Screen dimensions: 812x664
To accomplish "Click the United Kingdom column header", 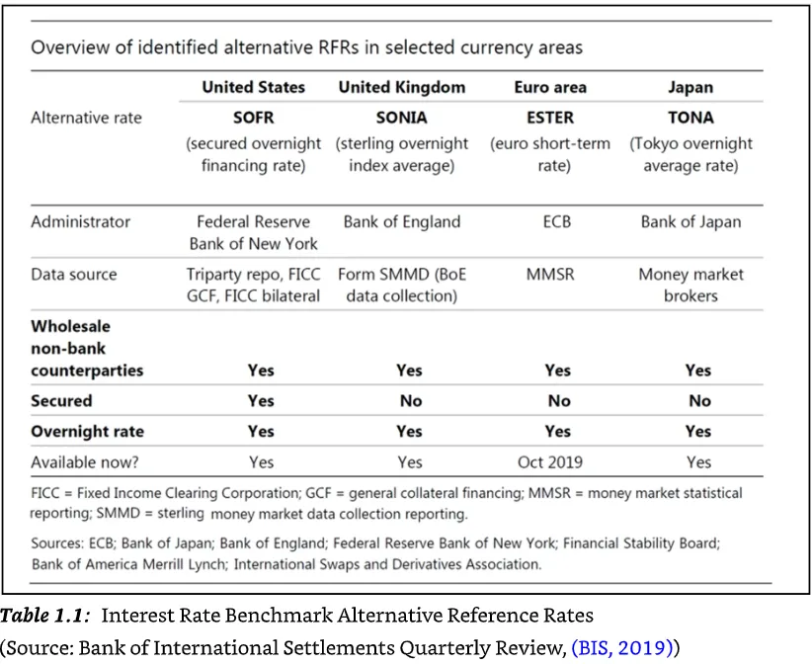I will [x=402, y=87].
